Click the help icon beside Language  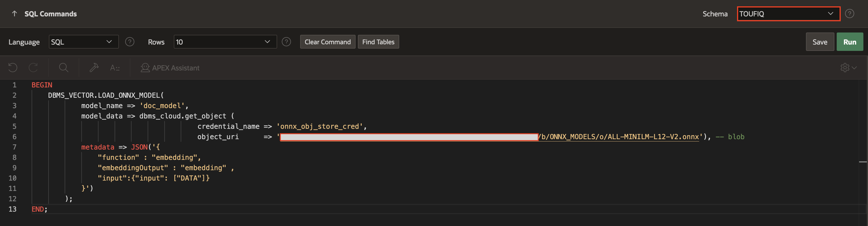coord(130,42)
